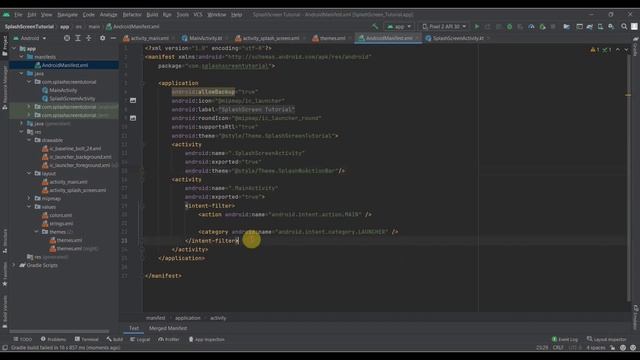Viewport: 640px width, 360px height.
Task: Open the Profiler tool window
Action: pyautogui.click(x=169, y=340)
